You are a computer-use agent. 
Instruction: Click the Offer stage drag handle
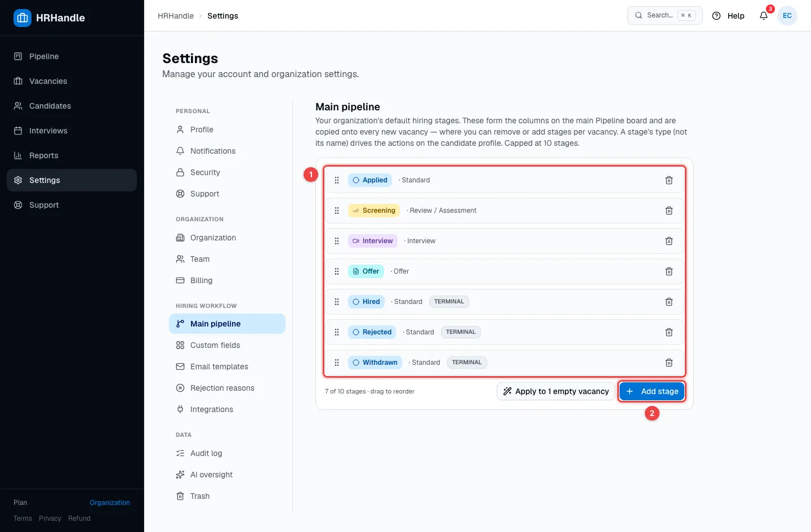click(337, 271)
